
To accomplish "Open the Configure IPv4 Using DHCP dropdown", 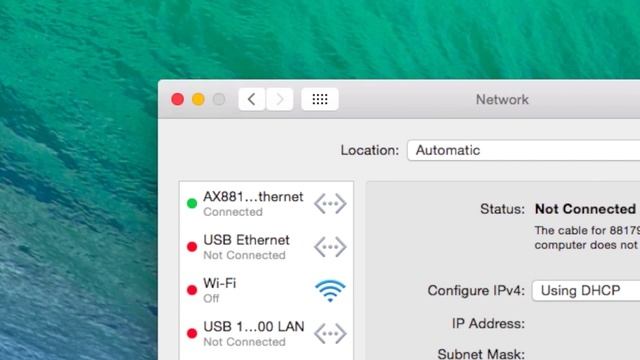I will click(x=586, y=291).
